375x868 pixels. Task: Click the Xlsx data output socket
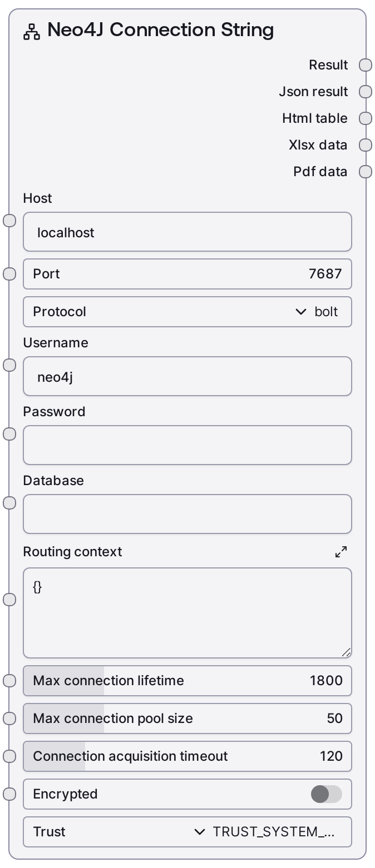point(366,145)
